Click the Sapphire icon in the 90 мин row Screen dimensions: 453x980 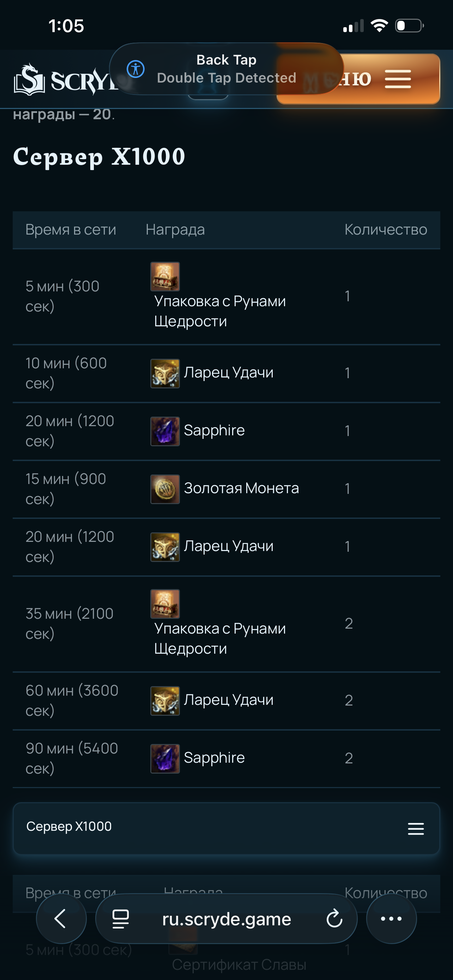tap(165, 758)
